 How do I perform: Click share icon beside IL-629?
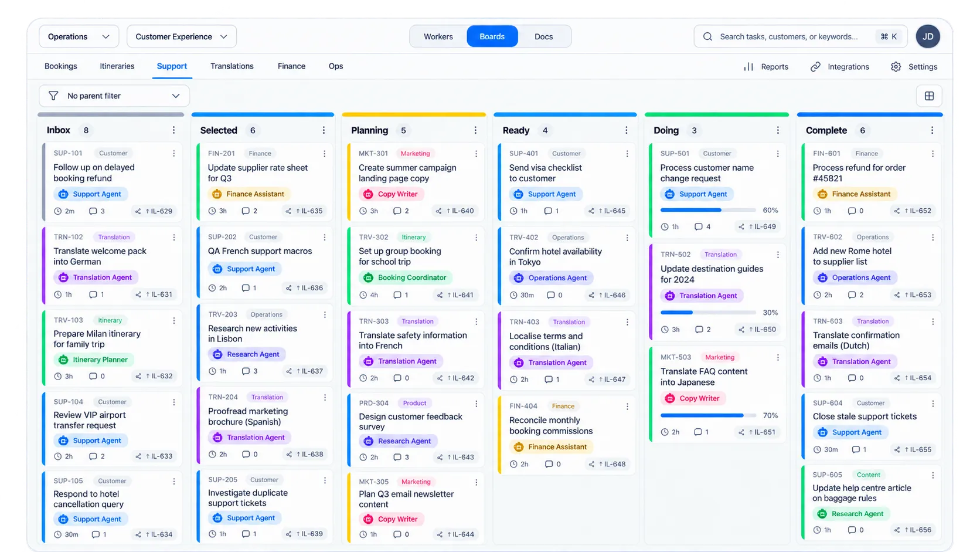pos(138,211)
